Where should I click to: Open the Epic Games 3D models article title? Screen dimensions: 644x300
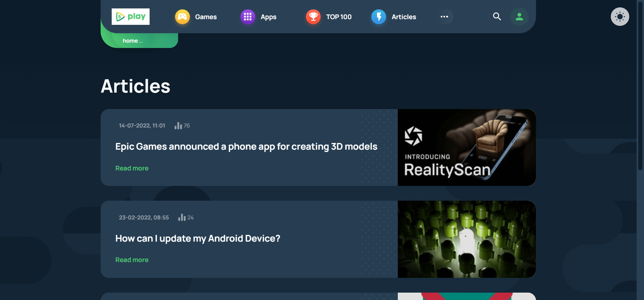click(x=246, y=147)
